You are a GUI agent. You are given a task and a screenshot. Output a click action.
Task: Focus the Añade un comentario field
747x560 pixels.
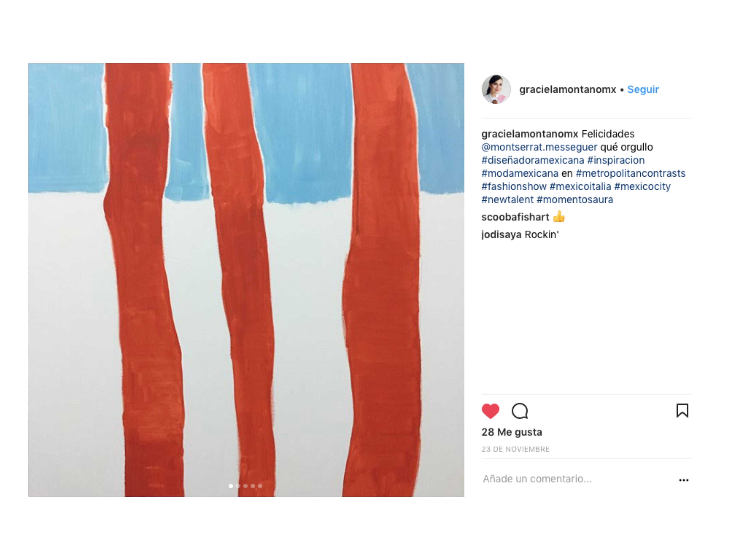coord(578,479)
